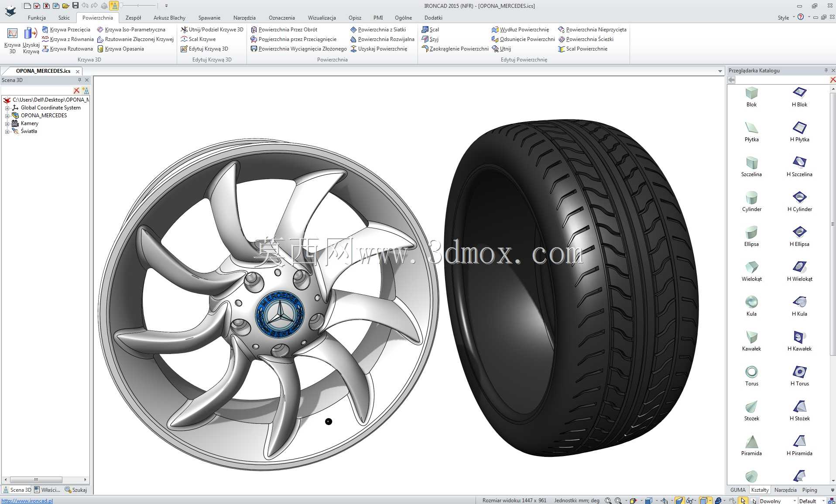
Task: Click the Uzyskaj Krzywą tool
Action: 31,41
